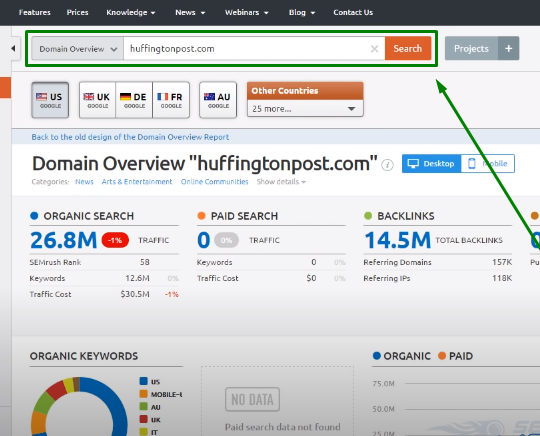540x436 pixels.
Task: Select the FR Google flag database
Action: pyautogui.click(x=171, y=100)
